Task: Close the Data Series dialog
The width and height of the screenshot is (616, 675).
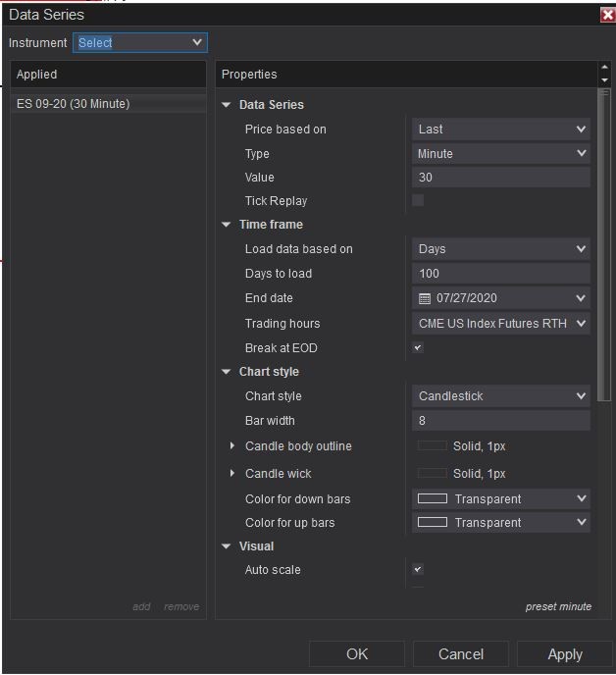Action: click(607, 15)
